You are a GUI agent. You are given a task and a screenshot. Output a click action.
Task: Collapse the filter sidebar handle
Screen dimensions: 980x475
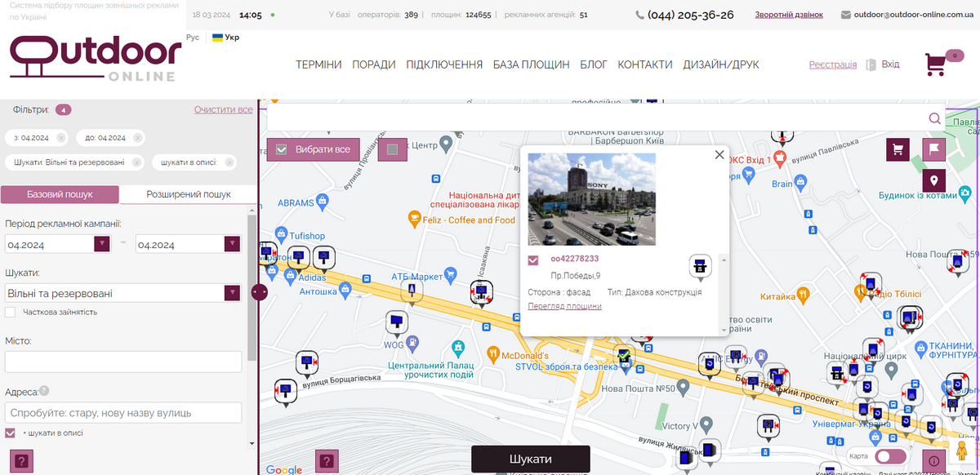259,291
